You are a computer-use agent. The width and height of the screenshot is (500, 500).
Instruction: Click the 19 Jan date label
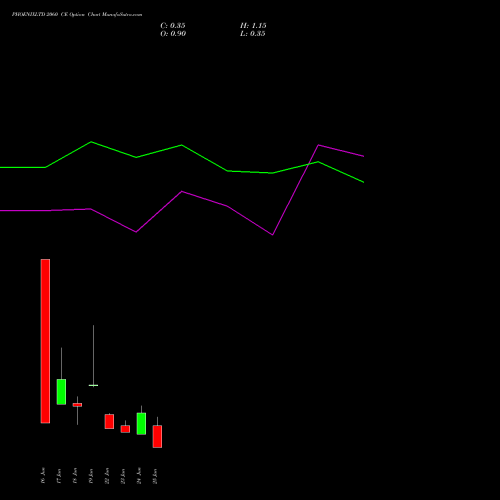[91, 476]
